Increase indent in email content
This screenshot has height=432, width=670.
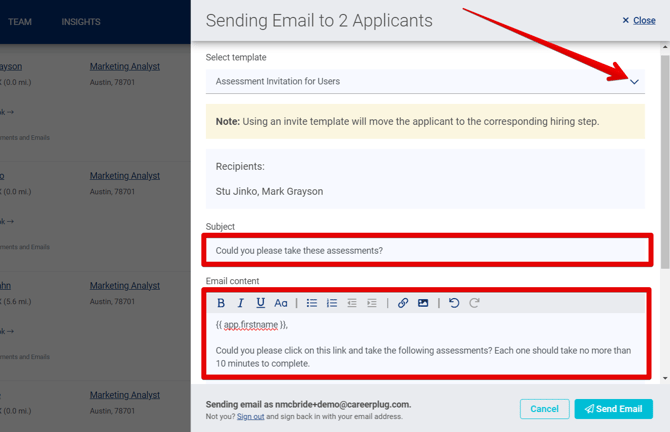point(372,303)
